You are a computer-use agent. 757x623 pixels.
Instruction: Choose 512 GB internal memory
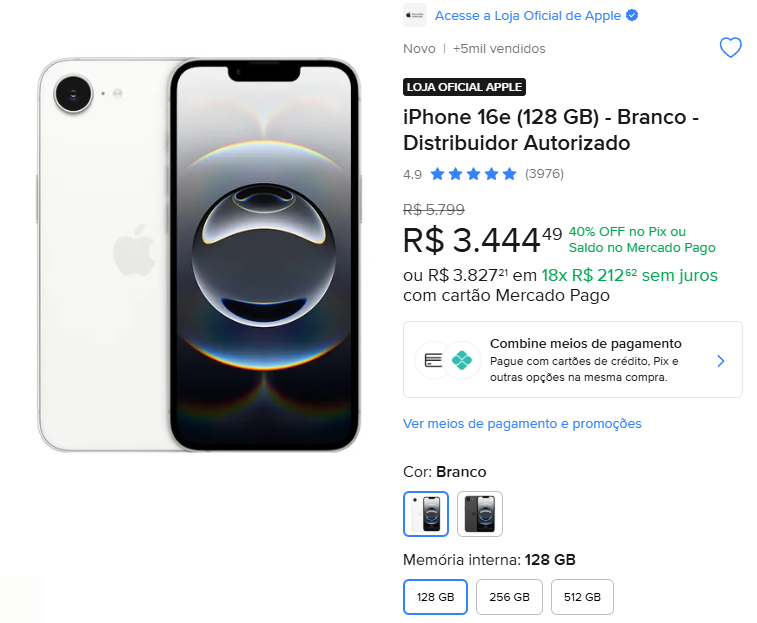coord(582,597)
